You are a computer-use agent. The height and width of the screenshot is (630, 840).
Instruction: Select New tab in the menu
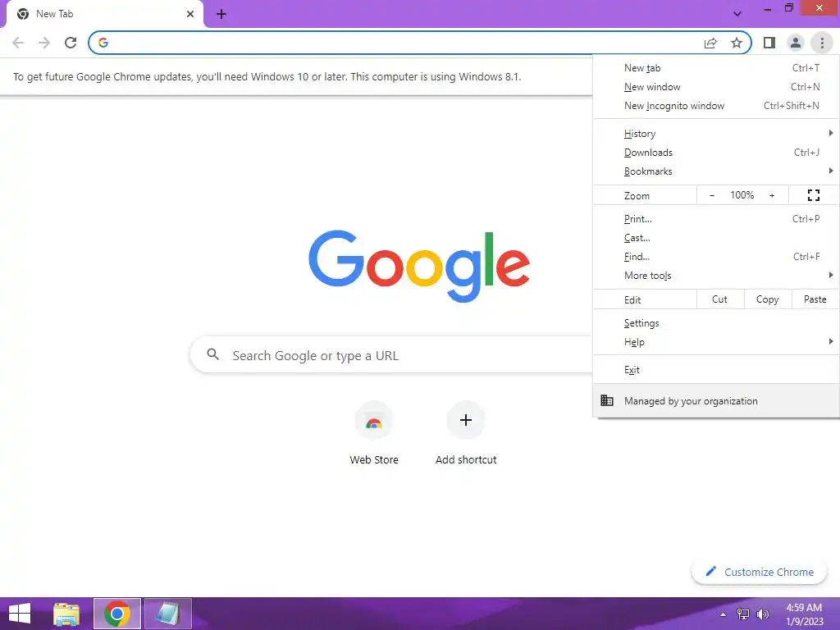716,68
